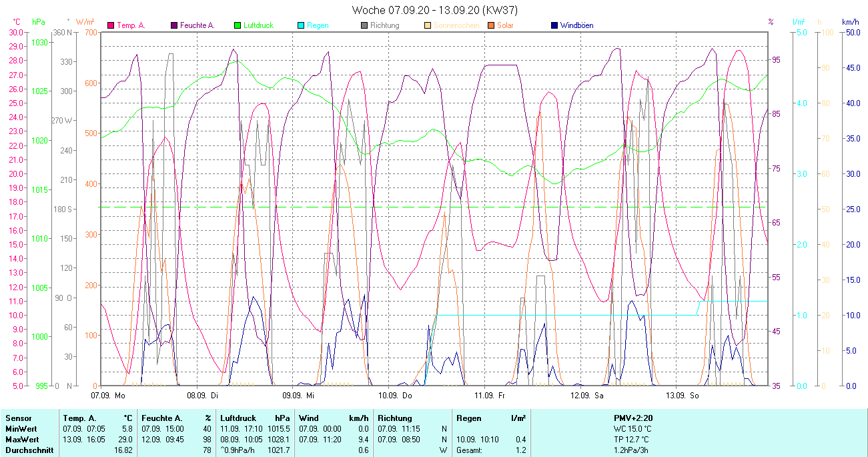This screenshot has height=457, width=868.
Task: Click the '10.09. 10:10' rain timestamp
Action: pyautogui.click(x=478, y=440)
